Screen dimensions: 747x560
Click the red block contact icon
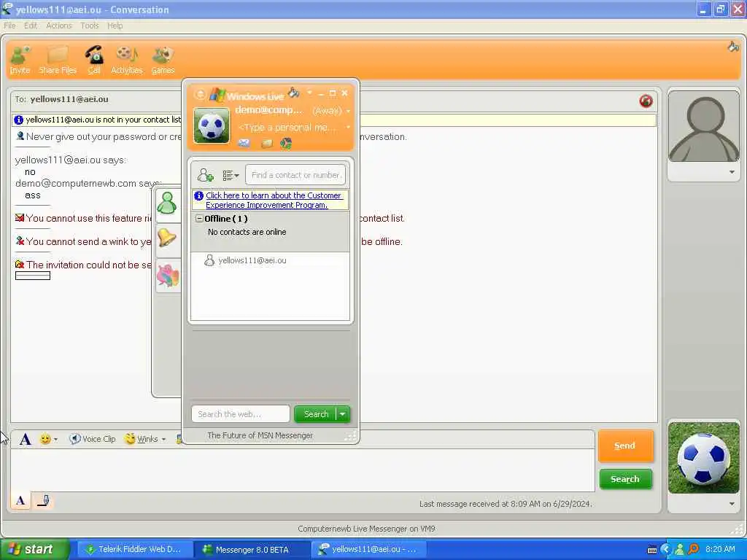pyautogui.click(x=646, y=101)
